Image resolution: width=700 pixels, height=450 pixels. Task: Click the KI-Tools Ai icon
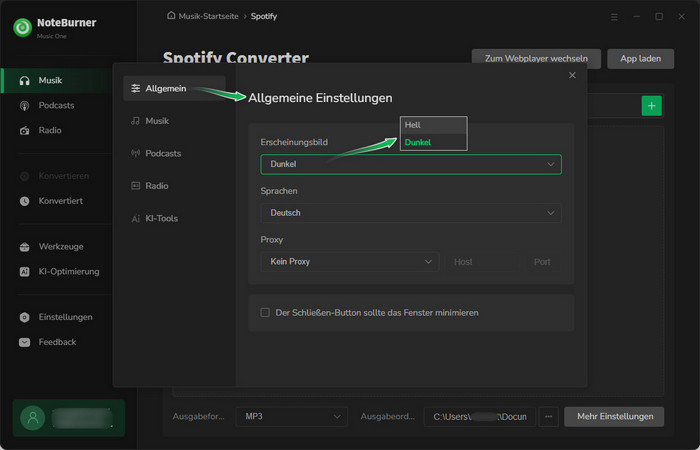coord(135,219)
